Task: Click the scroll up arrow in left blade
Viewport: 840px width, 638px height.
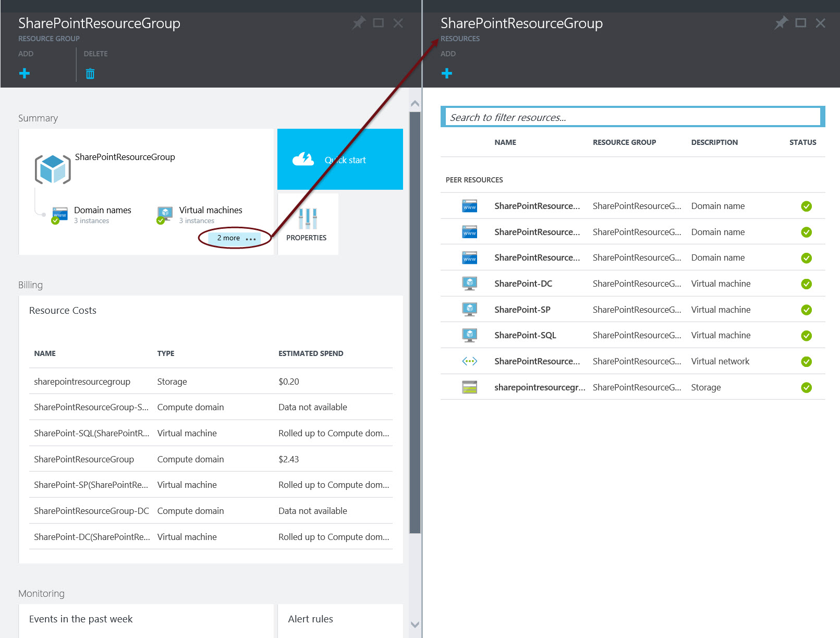Action: coord(415,103)
